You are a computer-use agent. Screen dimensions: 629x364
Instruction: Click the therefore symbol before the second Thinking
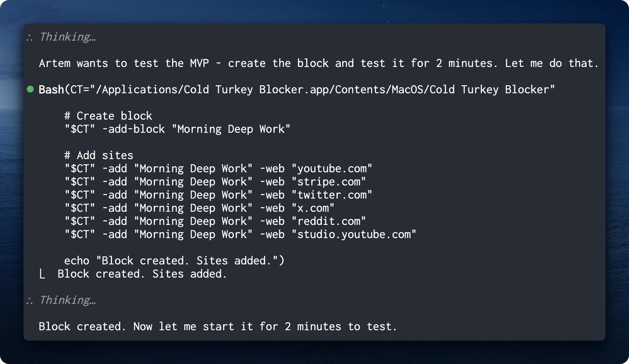click(30, 301)
